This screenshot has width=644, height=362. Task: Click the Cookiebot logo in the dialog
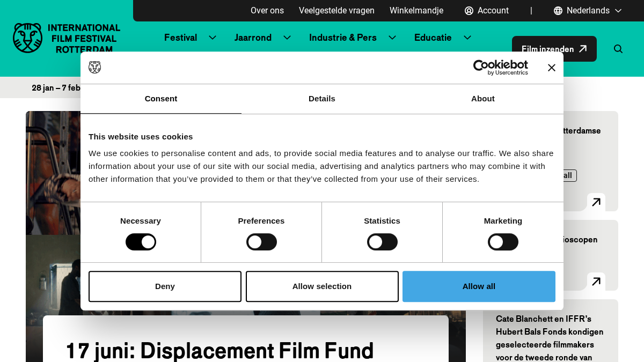tap(500, 67)
